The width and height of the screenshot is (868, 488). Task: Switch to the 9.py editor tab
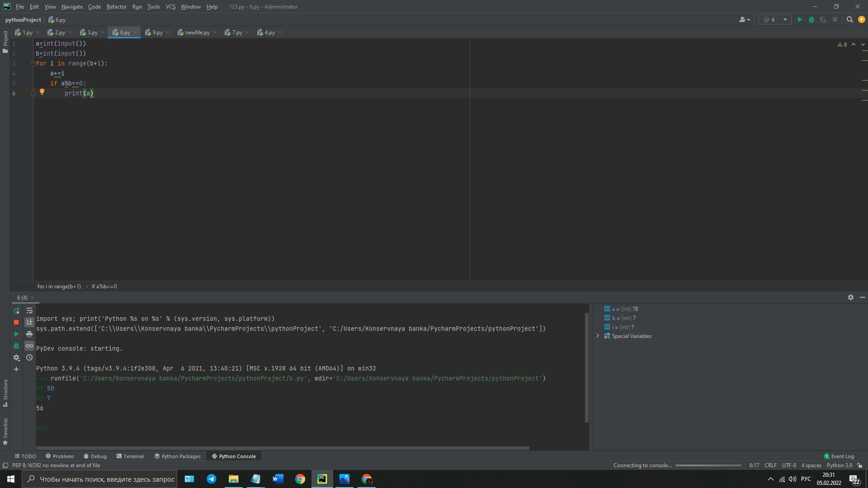pos(157,33)
